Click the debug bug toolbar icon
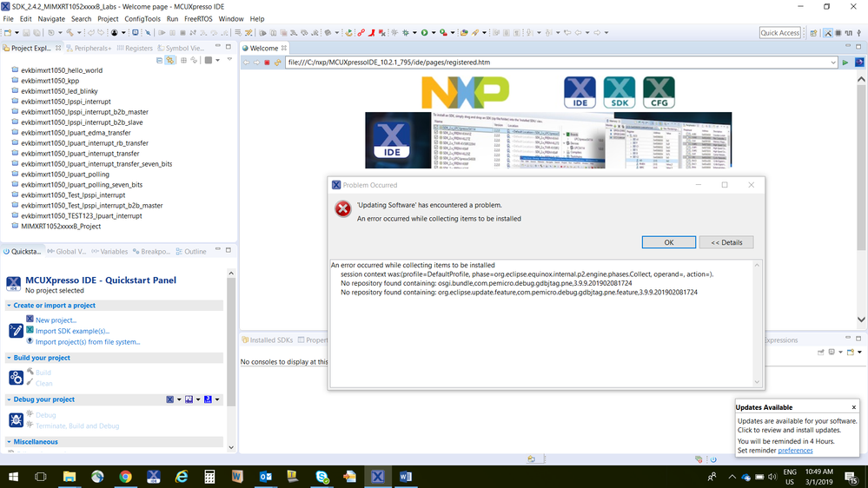This screenshot has height=488, width=868. point(405,33)
